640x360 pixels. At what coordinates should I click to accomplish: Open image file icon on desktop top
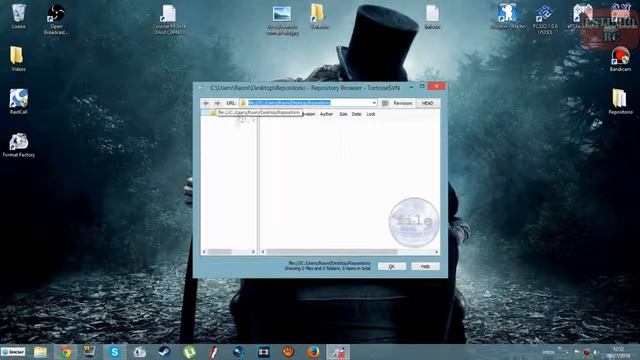pos(282,20)
